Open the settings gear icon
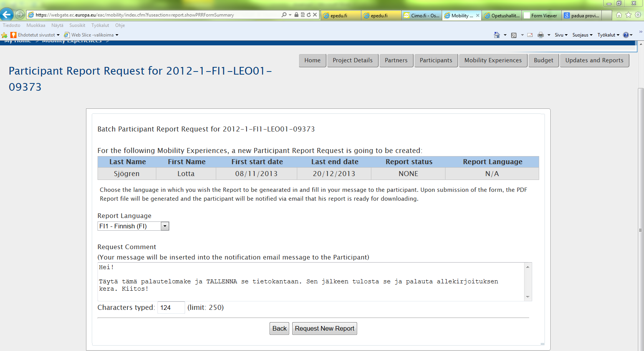 tap(637, 15)
